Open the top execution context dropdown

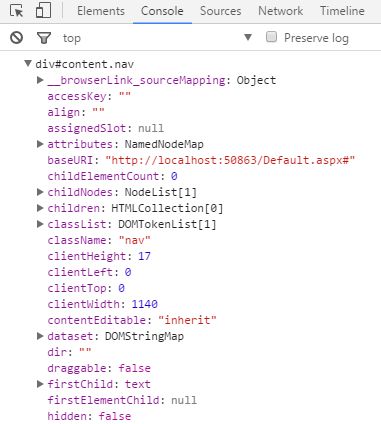pyautogui.click(x=157, y=38)
